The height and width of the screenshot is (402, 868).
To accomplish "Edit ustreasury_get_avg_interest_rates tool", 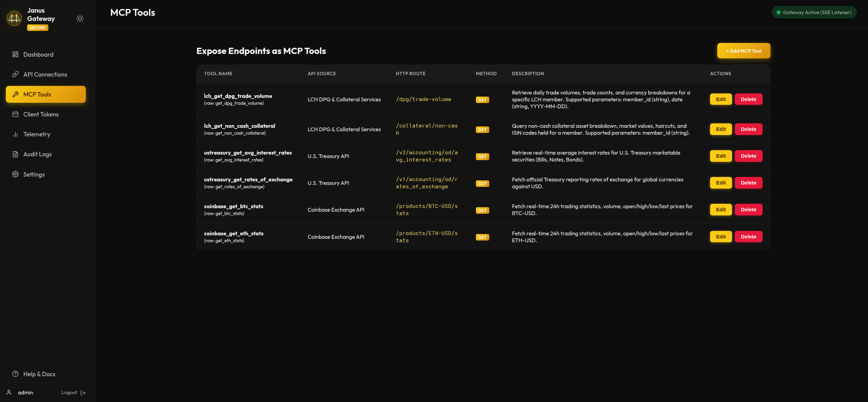I will [721, 156].
